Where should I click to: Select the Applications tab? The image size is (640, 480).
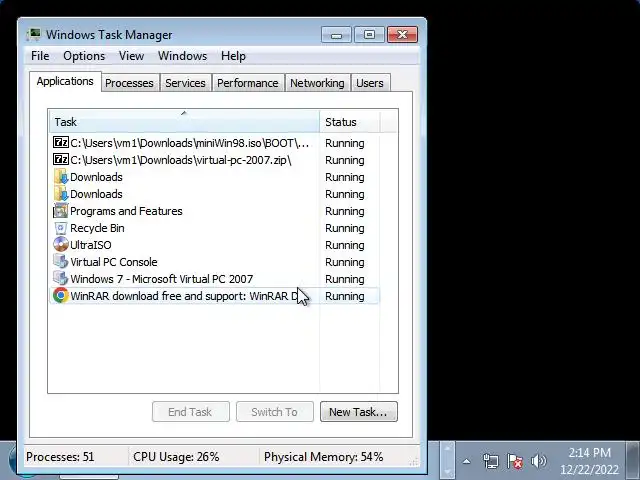pyautogui.click(x=65, y=81)
